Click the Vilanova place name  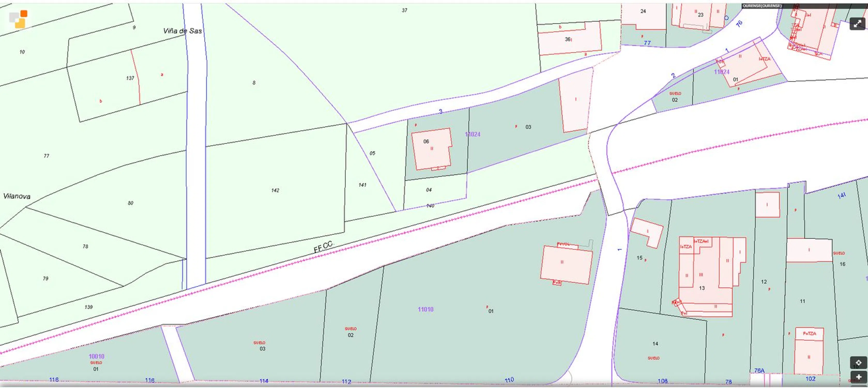click(17, 196)
